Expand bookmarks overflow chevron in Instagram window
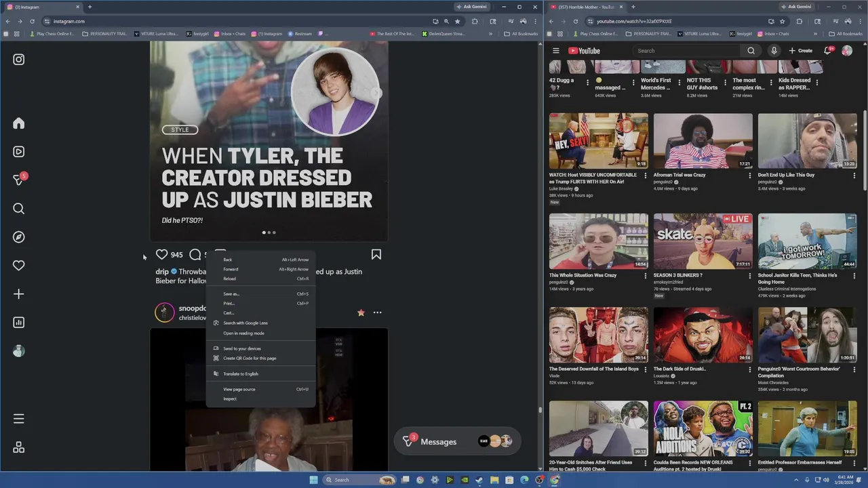 pyautogui.click(x=490, y=34)
